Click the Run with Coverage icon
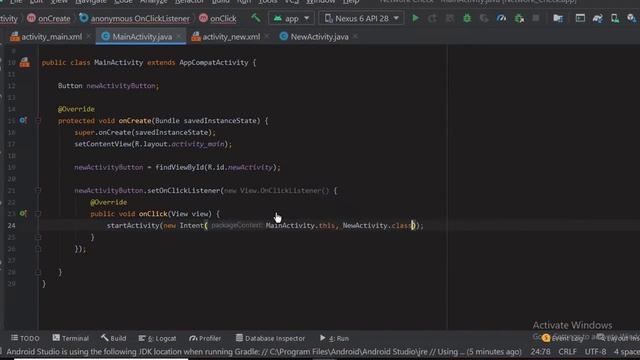The image size is (640, 360). (484, 18)
